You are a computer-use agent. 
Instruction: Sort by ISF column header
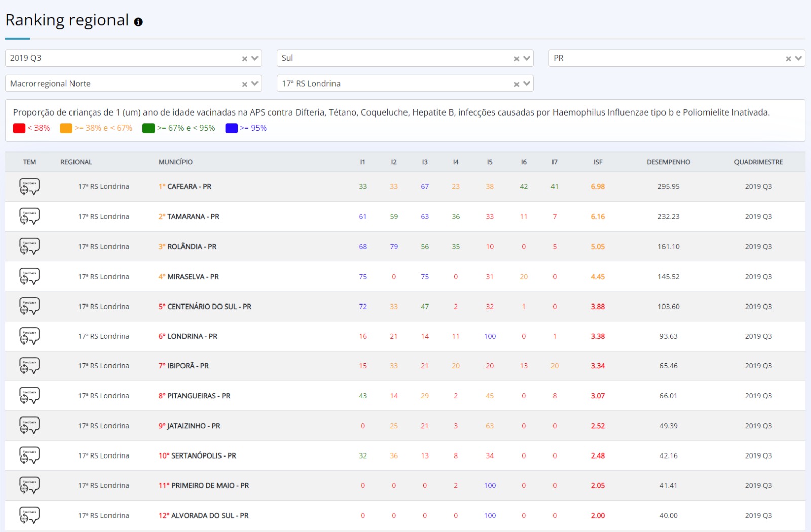coord(598,162)
